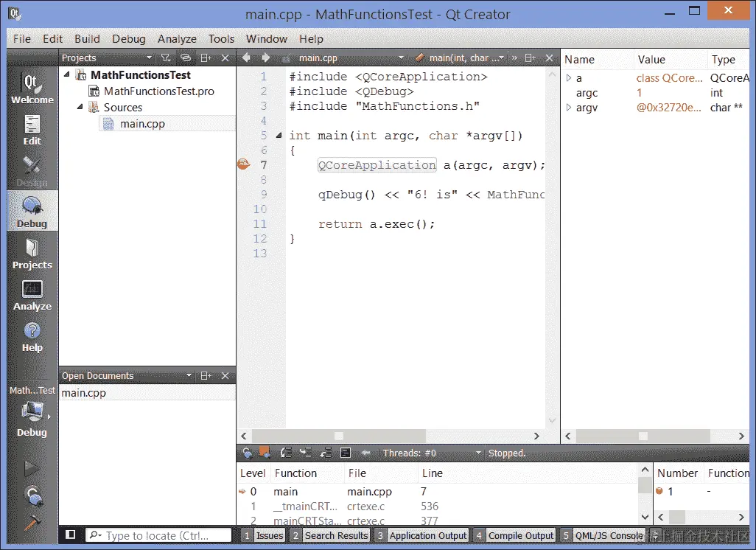Viewport: 756px width, 550px height.
Task: Open the main(int, char...) symbol dropdown
Action: click(502, 58)
